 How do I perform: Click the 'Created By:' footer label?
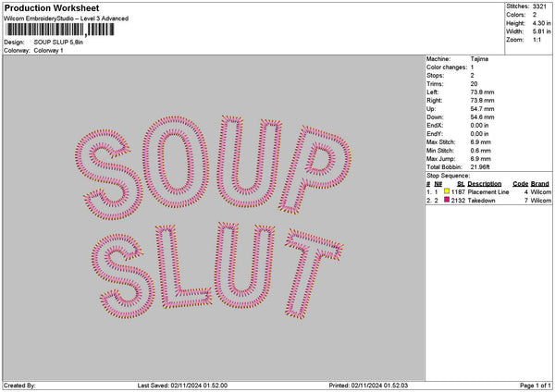[19, 386]
